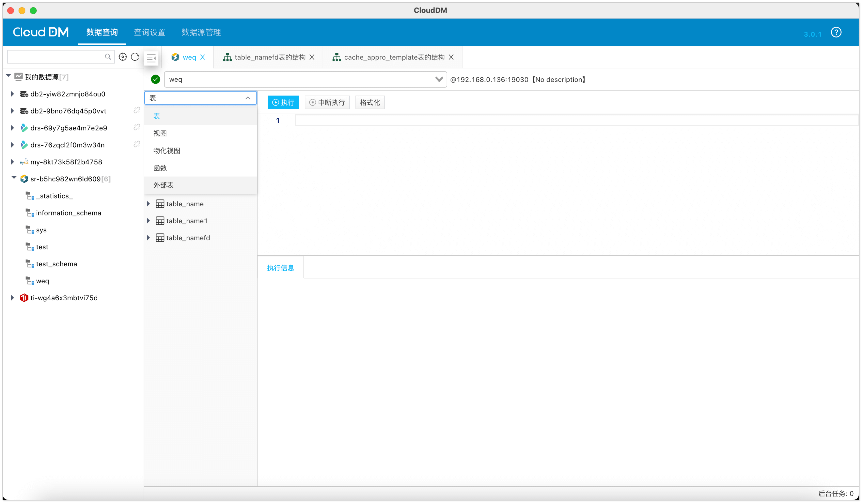This screenshot has height=504, width=863.
Task: Collapse the object list side panel
Action: 151,58
